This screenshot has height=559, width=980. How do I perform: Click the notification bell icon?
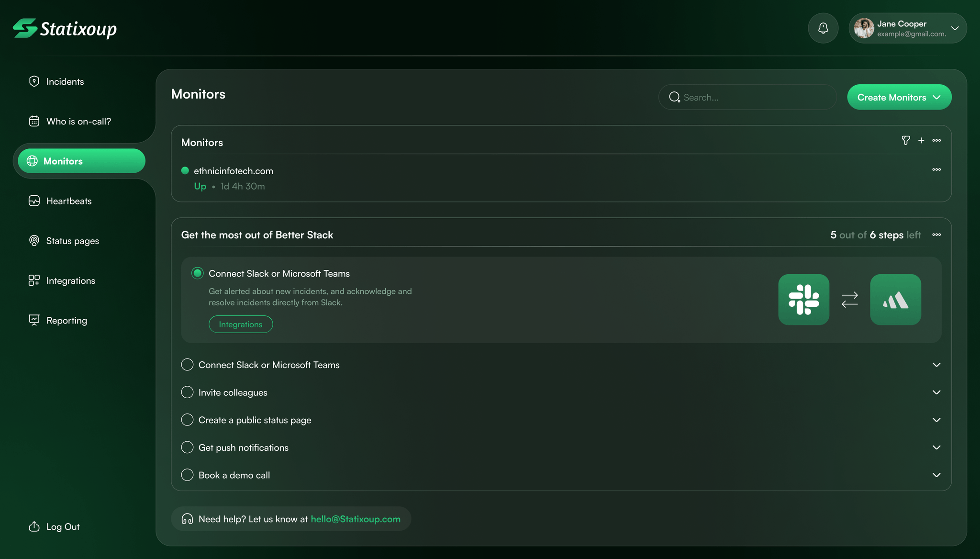coord(823,28)
